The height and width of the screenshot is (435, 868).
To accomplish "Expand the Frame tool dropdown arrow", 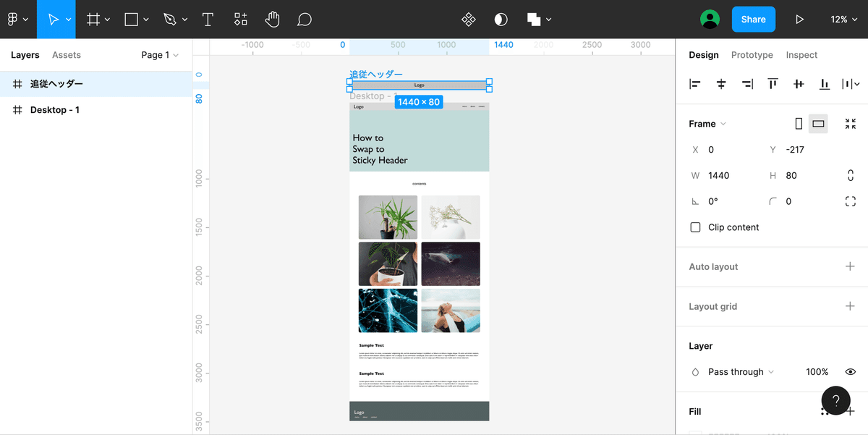I will point(108,20).
